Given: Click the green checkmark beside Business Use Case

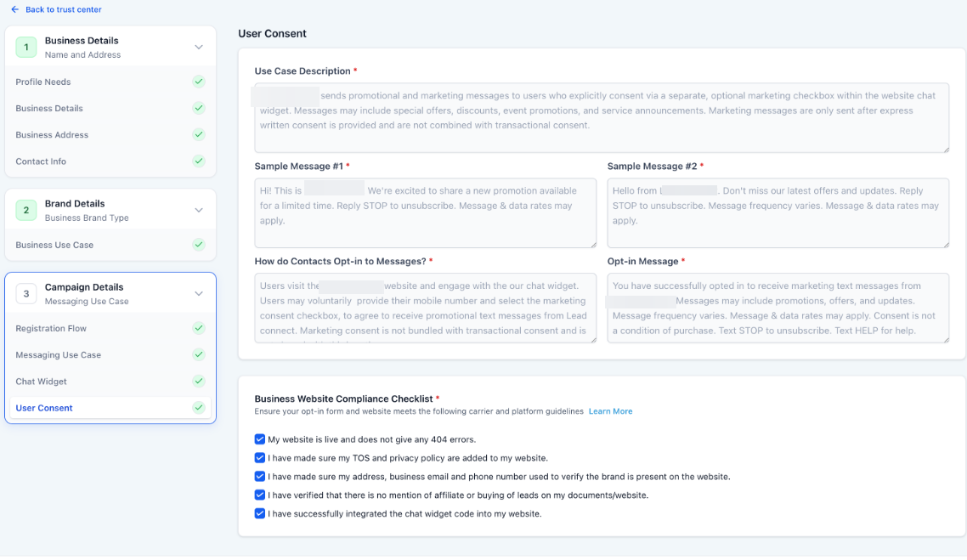Looking at the screenshot, I should (199, 245).
